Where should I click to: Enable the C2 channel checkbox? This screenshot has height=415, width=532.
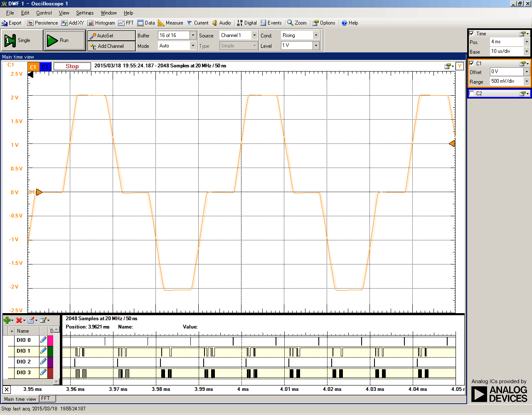pos(472,94)
